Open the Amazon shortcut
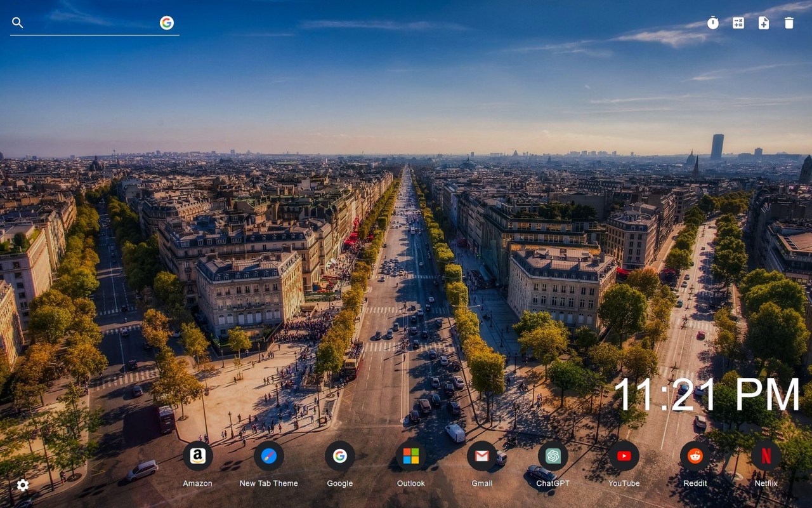The width and height of the screenshot is (812, 508). [198, 456]
